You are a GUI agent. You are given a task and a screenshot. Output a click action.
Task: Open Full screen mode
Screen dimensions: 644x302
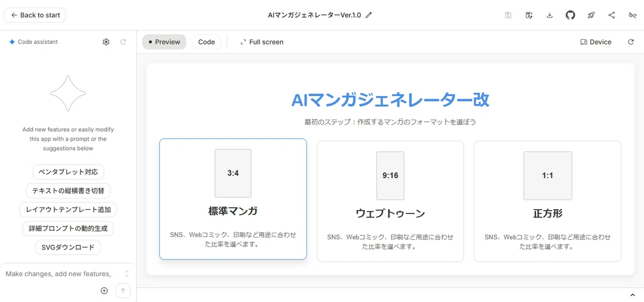click(x=262, y=42)
